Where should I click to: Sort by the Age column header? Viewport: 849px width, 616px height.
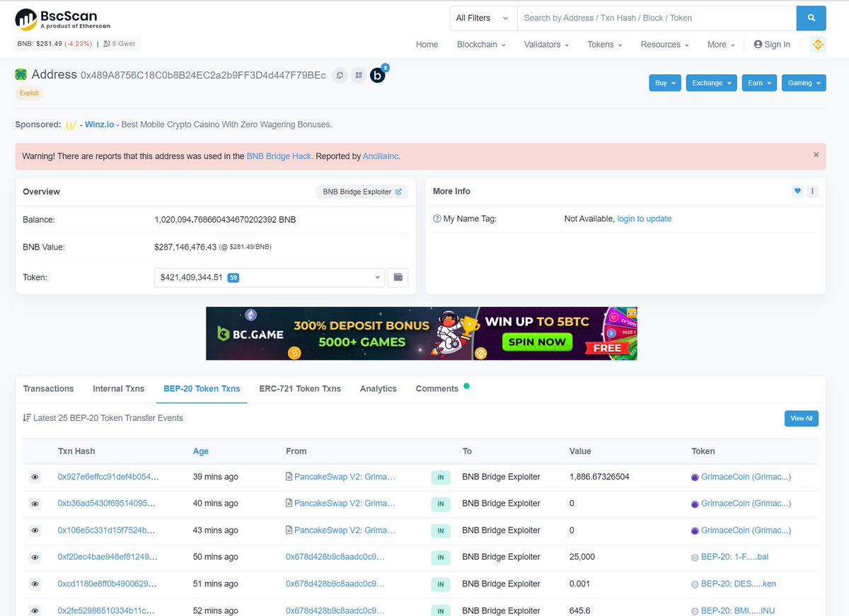click(201, 451)
